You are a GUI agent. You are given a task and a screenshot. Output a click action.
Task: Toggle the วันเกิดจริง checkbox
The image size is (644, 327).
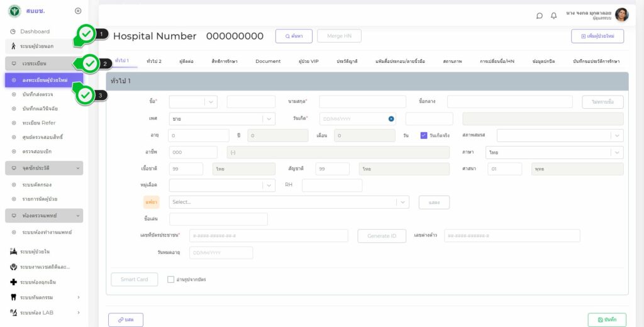pos(424,135)
